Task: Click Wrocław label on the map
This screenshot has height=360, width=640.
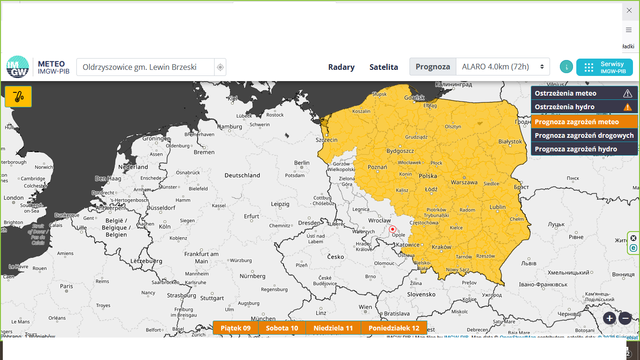Action: pos(379,220)
